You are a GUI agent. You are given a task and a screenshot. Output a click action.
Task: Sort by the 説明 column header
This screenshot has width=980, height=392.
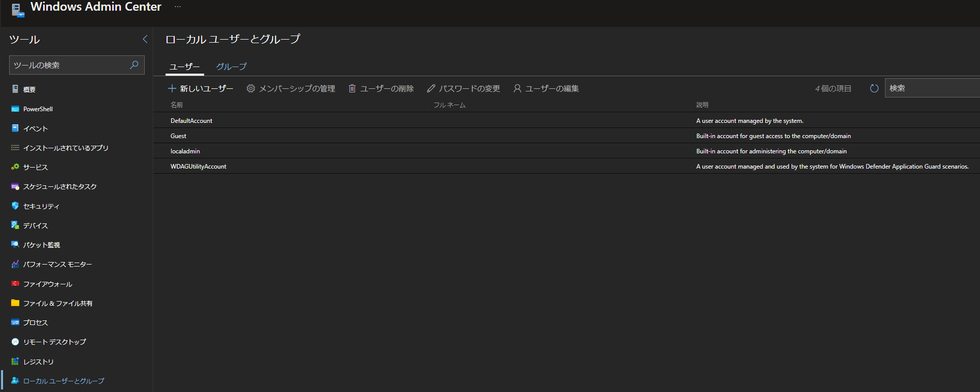tap(702, 105)
